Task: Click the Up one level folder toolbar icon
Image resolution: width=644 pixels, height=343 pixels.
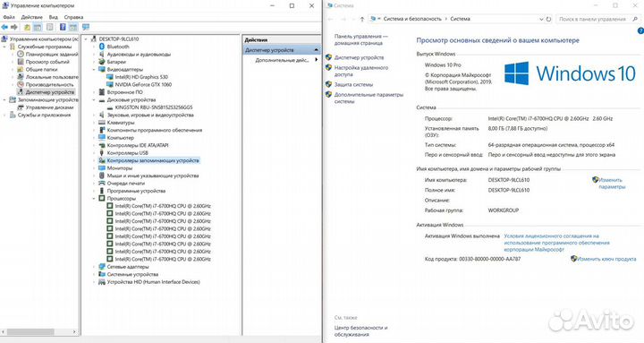Action: (27, 27)
